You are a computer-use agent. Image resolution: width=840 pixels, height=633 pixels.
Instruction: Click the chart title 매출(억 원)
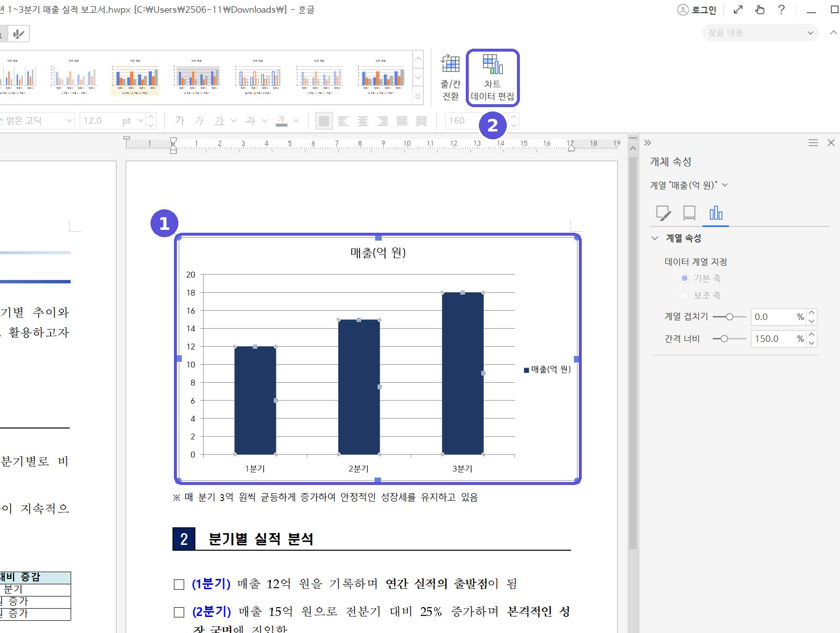pos(378,253)
